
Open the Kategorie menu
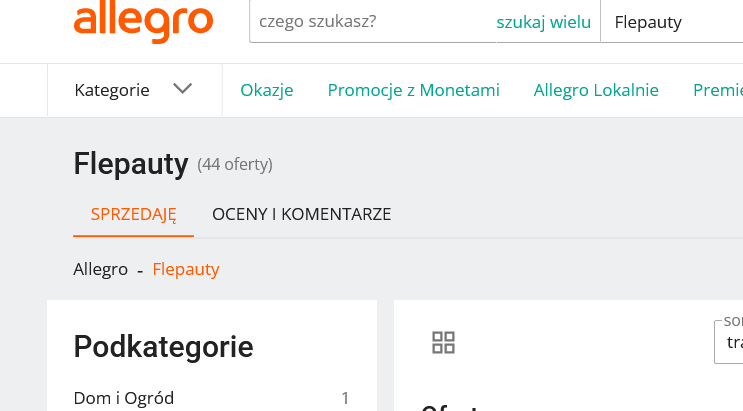click(x=112, y=90)
